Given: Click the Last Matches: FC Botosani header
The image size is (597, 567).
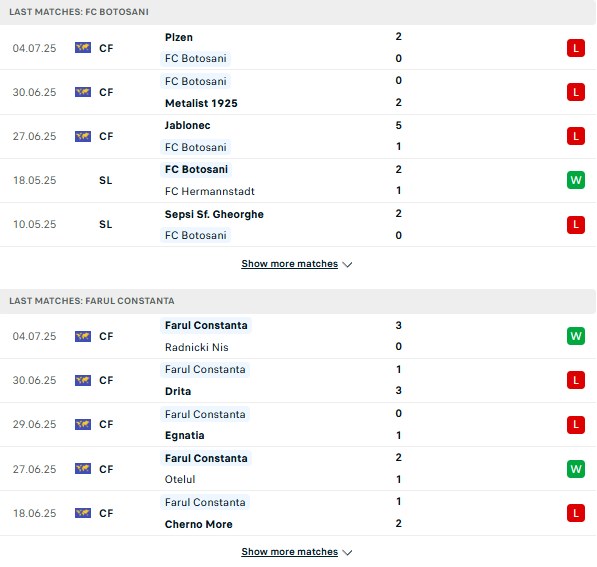Looking at the screenshot, I should coord(79,12).
